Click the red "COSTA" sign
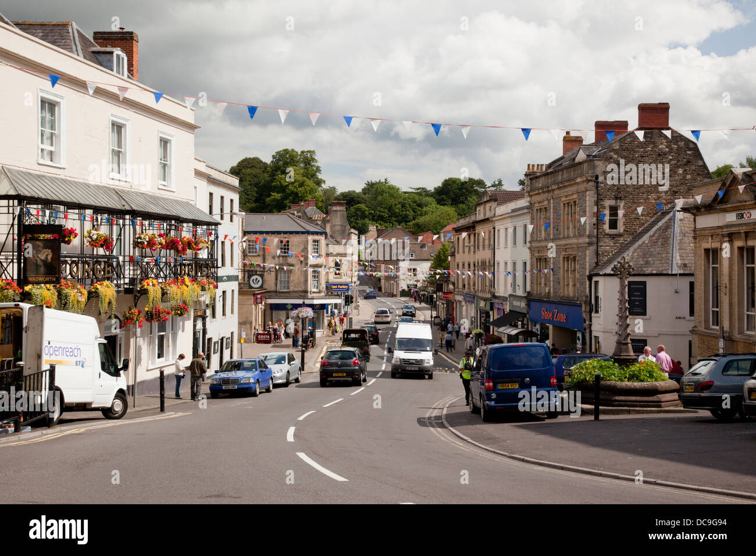Viewport: 756px width, 556px height. [264, 337]
